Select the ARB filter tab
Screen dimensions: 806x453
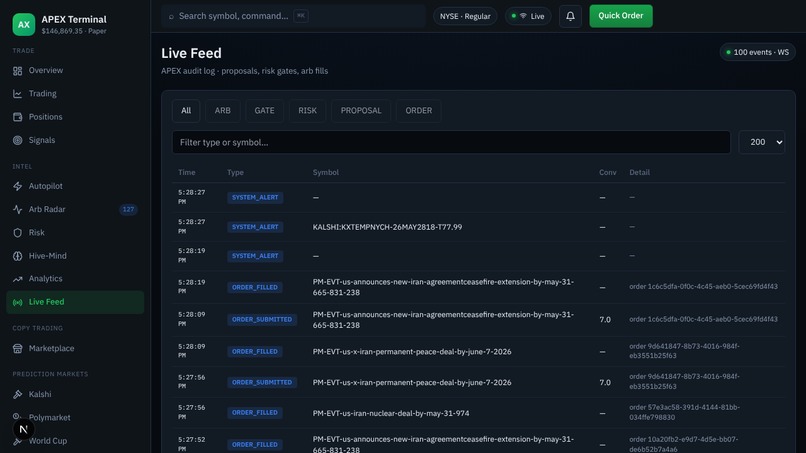point(223,111)
